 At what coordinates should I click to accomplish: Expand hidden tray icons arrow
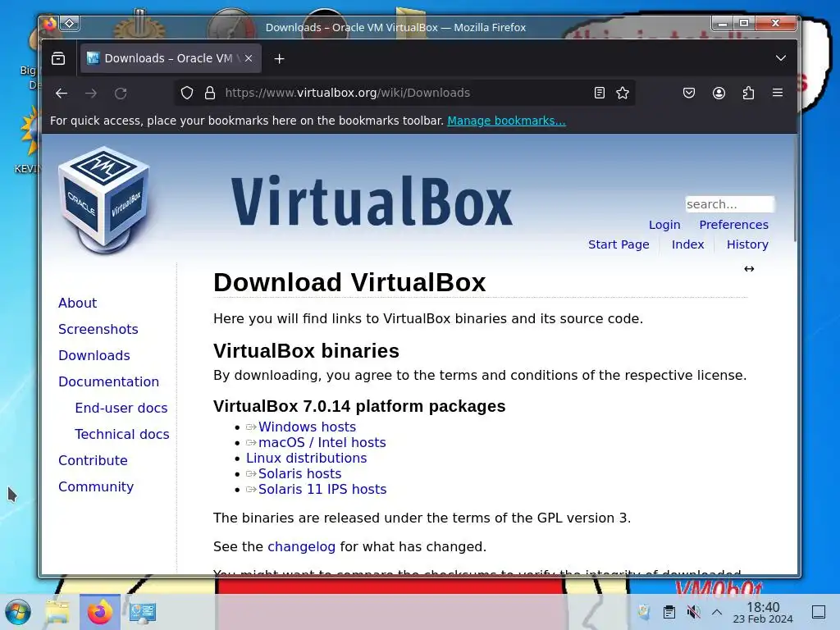[717, 612]
